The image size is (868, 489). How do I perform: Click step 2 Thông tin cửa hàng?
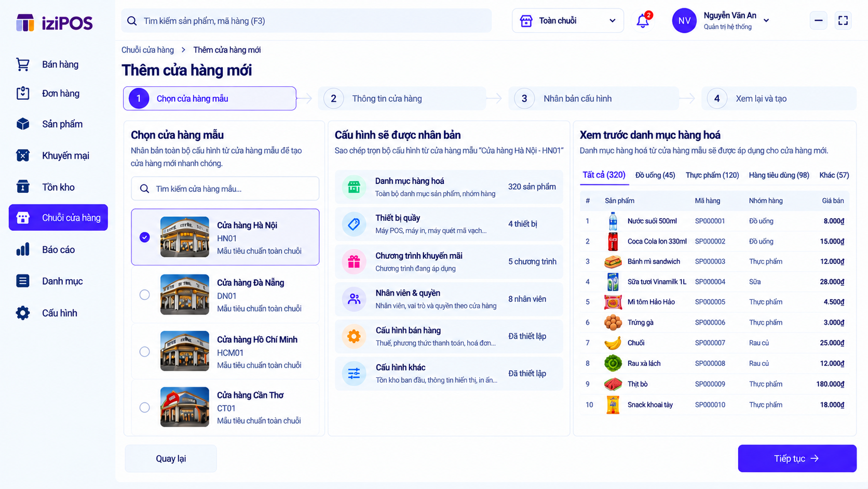click(x=402, y=99)
